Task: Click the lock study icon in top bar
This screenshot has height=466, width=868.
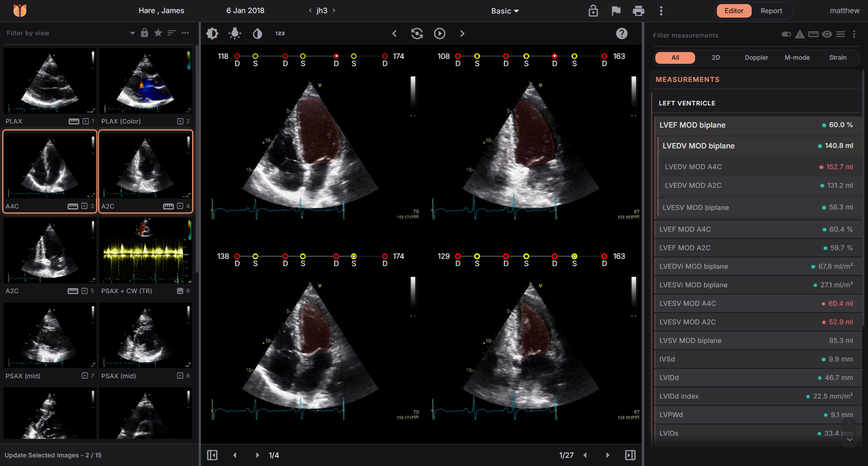Action: pos(593,11)
